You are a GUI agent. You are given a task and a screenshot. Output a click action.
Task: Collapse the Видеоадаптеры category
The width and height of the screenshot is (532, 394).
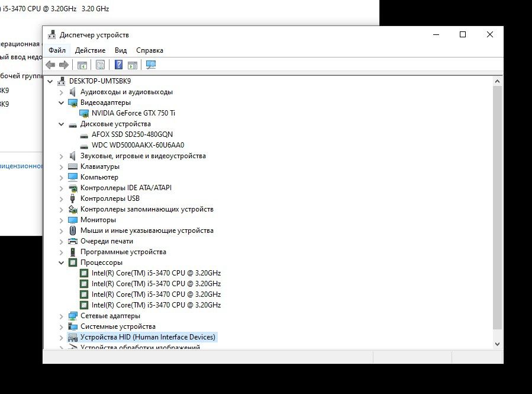click(x=62, y=102)
